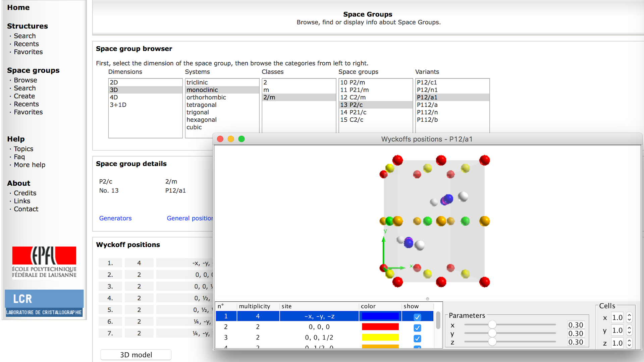Click the LCR laboratory logo
Image resolution: width=644 pixels, height=362 pixels.
(x=44, y=303)
